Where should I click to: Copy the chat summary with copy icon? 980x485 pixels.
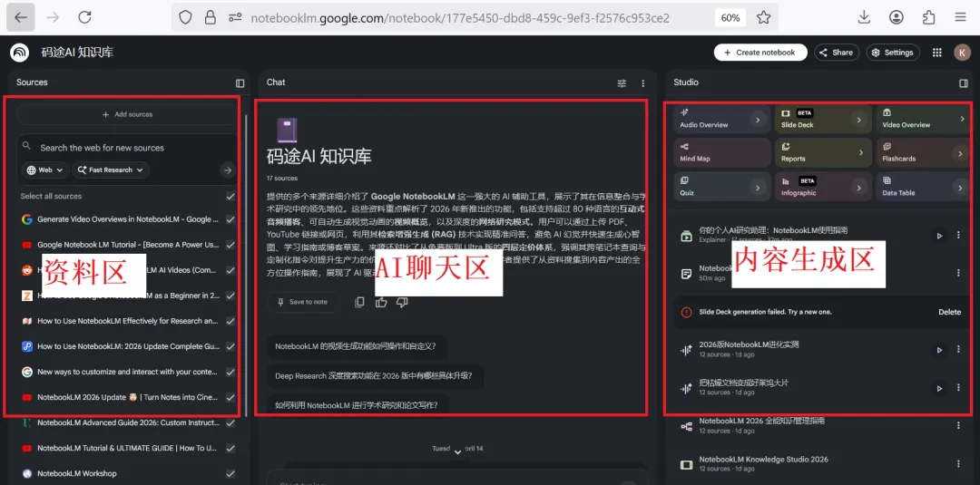pos(359,302)
